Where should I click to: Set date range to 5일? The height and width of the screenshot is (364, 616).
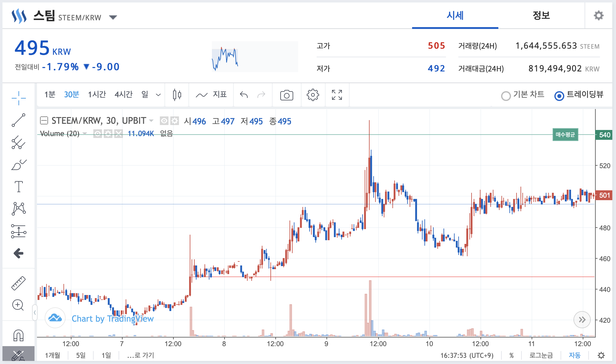pos(81,355)
